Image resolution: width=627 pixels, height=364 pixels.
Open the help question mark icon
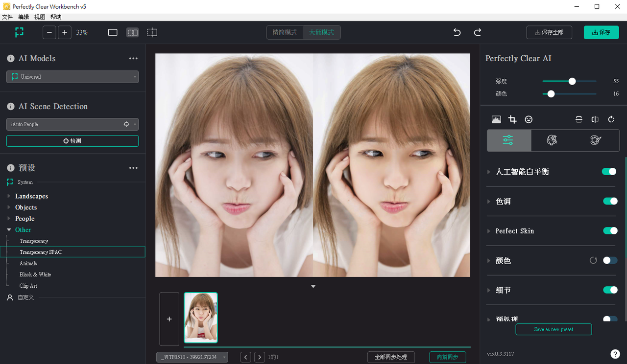(615, 354)
